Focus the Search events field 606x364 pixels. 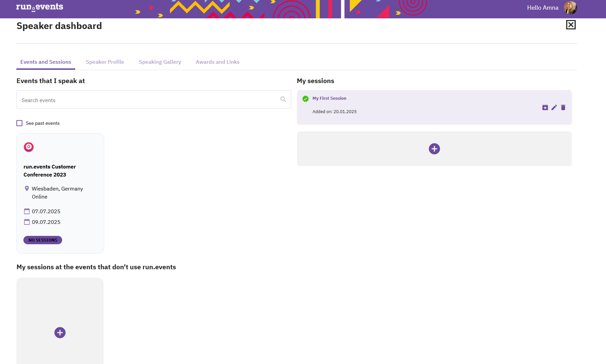click(154, 99)
